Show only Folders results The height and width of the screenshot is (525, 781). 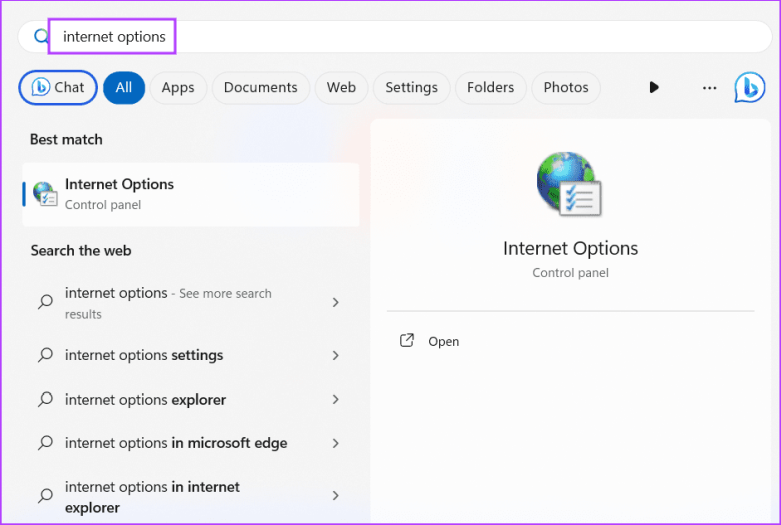[x=490, y=87]
